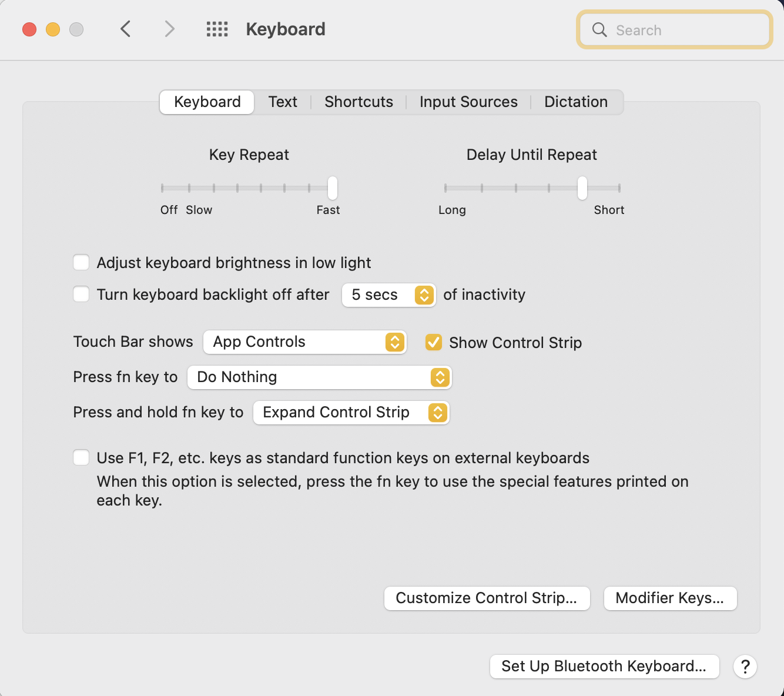Image resolution: width=784 pixels, height=696 pixels.
Task: Open Customize Control Strip
Action: coord(487,598)
